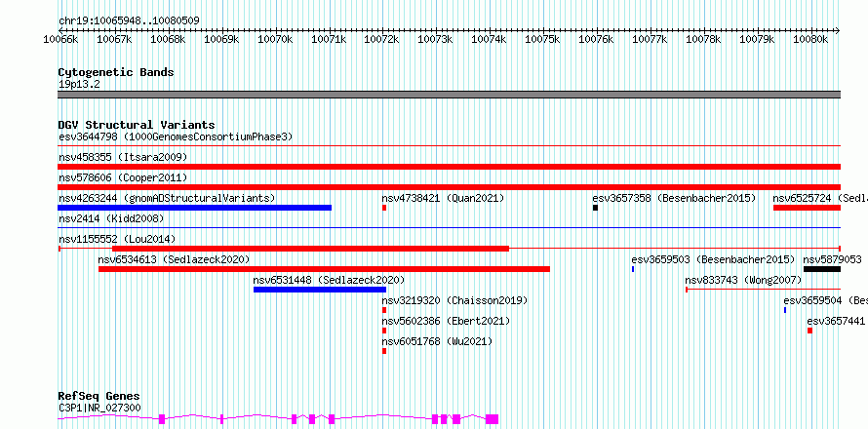
Task: Click the 10075k ruler position
Action: 542,39
